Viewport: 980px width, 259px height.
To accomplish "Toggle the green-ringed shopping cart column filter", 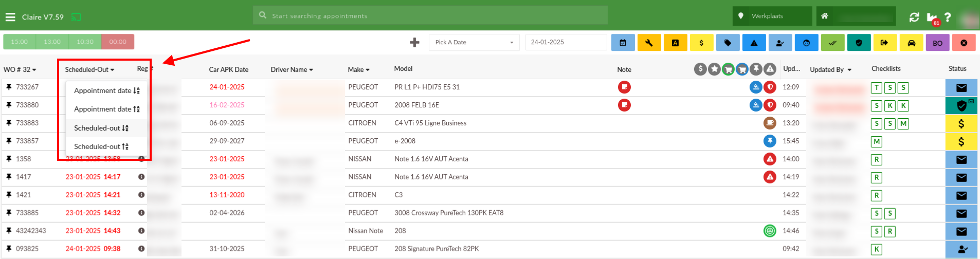I will pos(728,69).
